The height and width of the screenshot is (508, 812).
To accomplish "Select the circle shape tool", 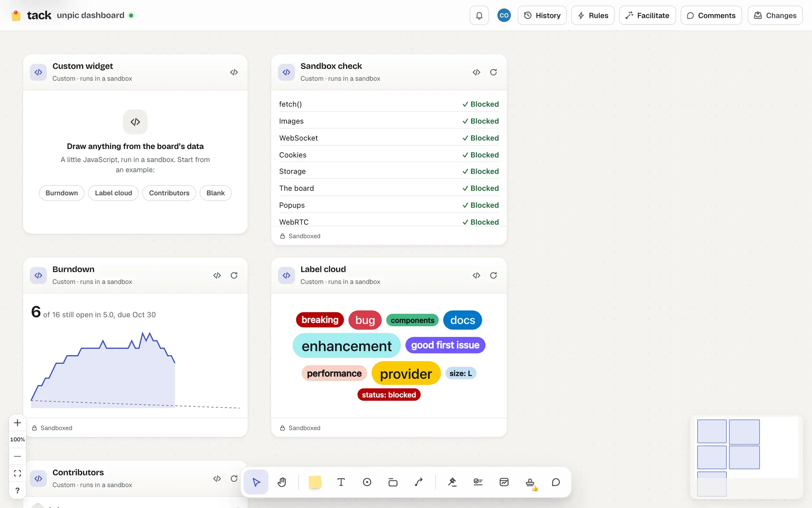I will point(367,482).
